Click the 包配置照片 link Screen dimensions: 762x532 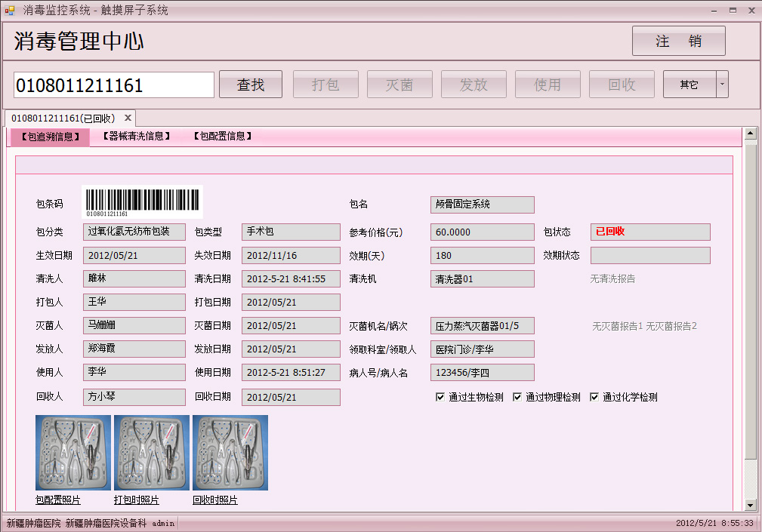(58, 500)
